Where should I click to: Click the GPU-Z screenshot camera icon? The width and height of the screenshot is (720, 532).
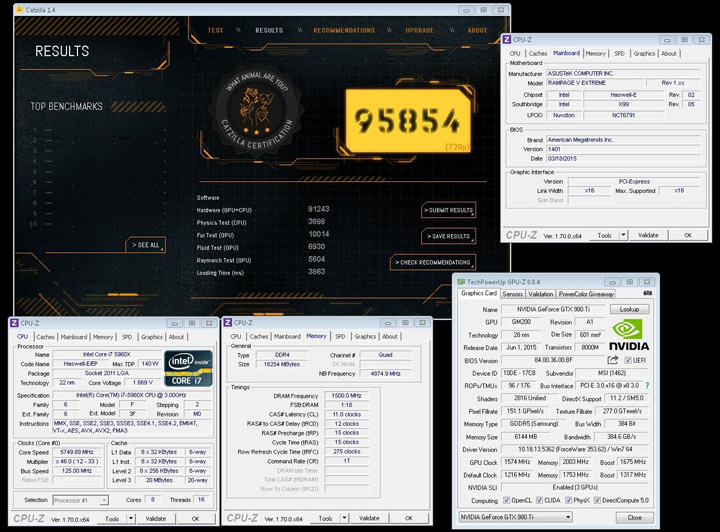[647, 293]
